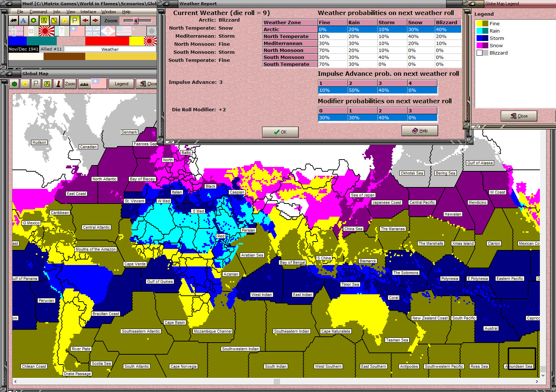Click the 'South Monsoon' row header in table
This screenshot has height=392, width=556.
(290, 57)
